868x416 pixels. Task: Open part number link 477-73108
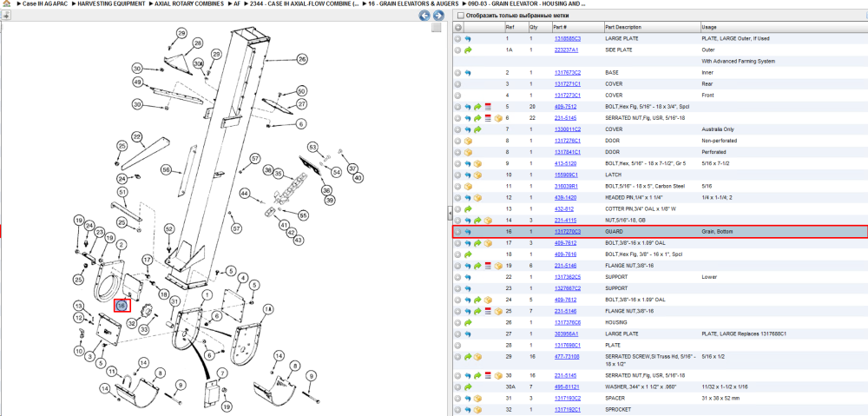tap(567, 356)
